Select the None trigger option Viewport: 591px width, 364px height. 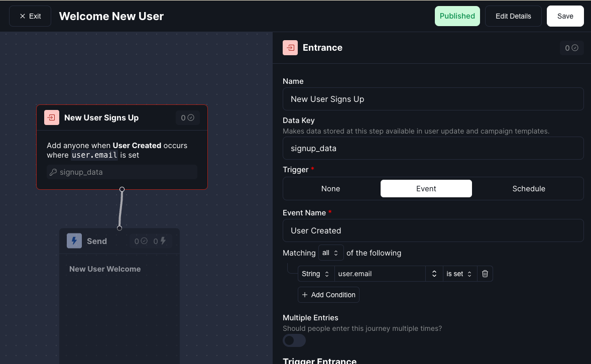click(330, 188)
